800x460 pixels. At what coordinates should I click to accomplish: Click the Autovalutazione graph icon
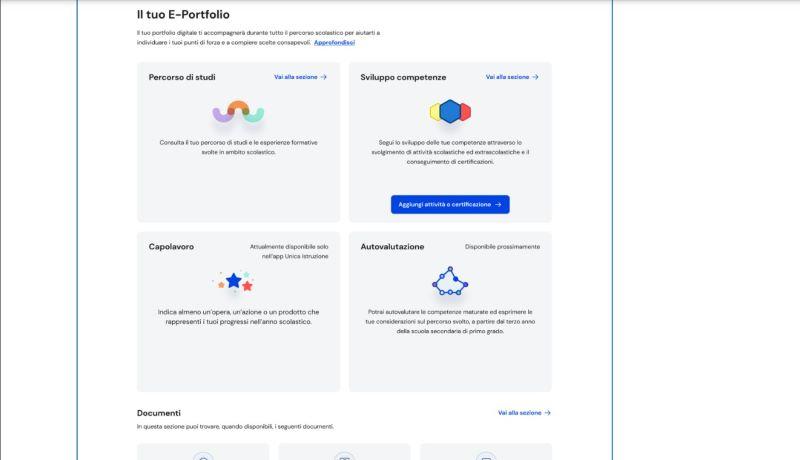tap(450, 281)
